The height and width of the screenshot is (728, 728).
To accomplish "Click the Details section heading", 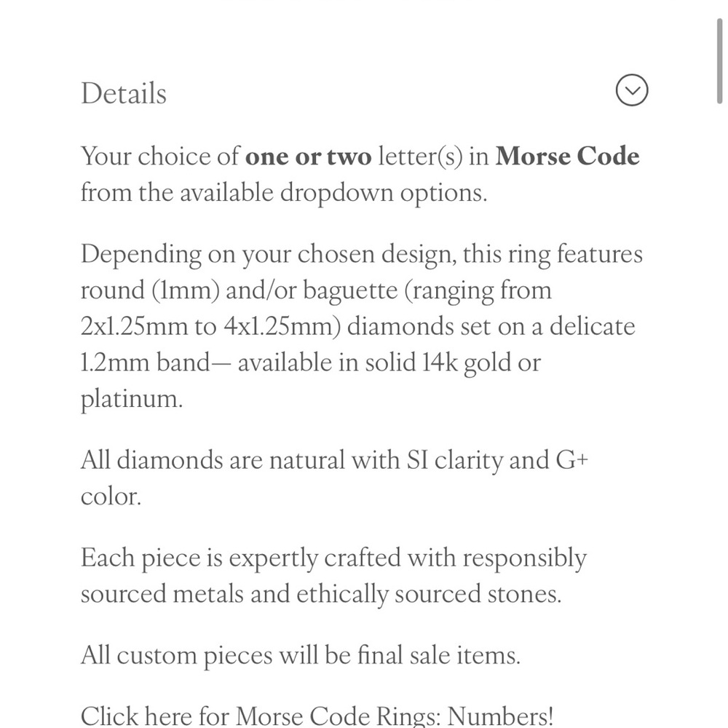I will click(x=124, y=93).
